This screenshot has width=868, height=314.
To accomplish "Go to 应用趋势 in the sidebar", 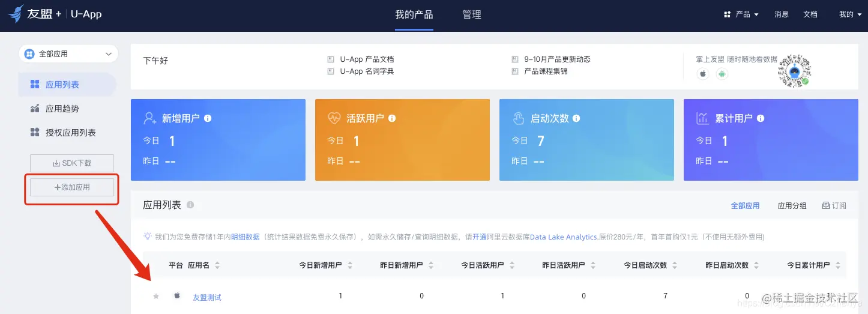I will (x=62, y=109).
